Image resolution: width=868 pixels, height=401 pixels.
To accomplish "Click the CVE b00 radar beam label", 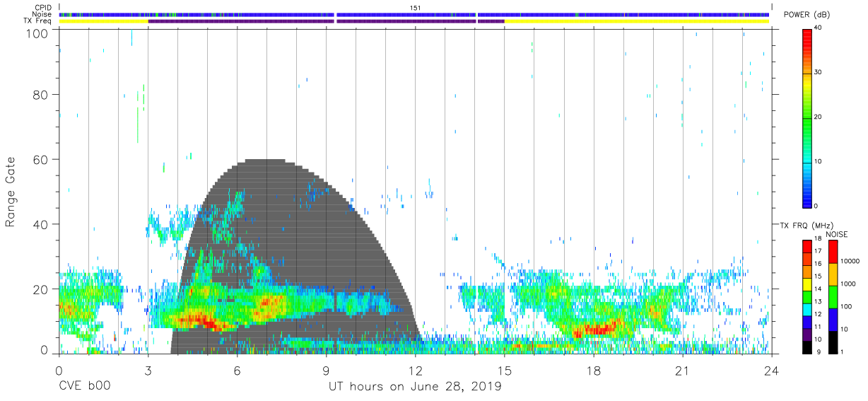I will (x=84, y=387).
